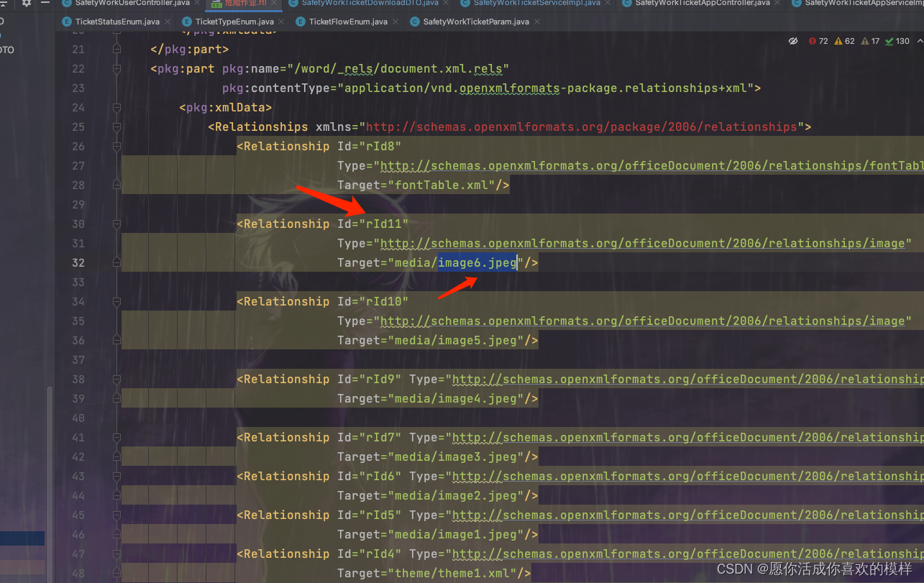
Task: Collapse pkg:part fold marker on line 22
Action: [115, 69]
